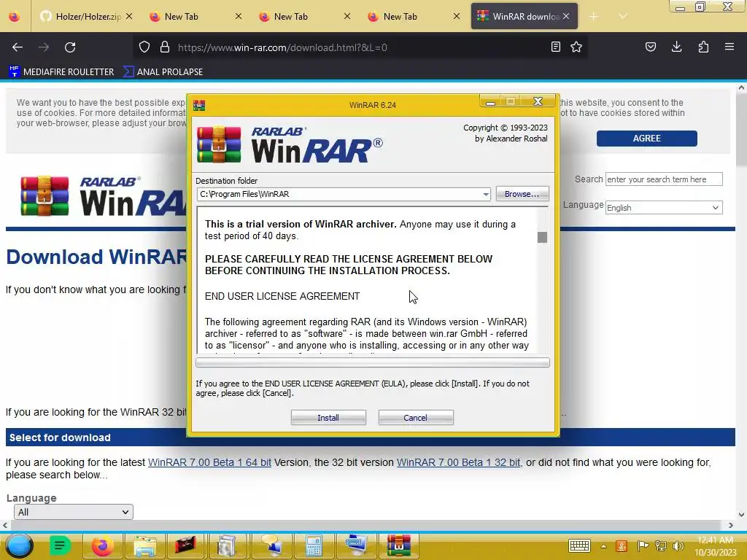Click the site security padlock icon
This screenshot has width=747, height=560.
(x=165, y=47)
